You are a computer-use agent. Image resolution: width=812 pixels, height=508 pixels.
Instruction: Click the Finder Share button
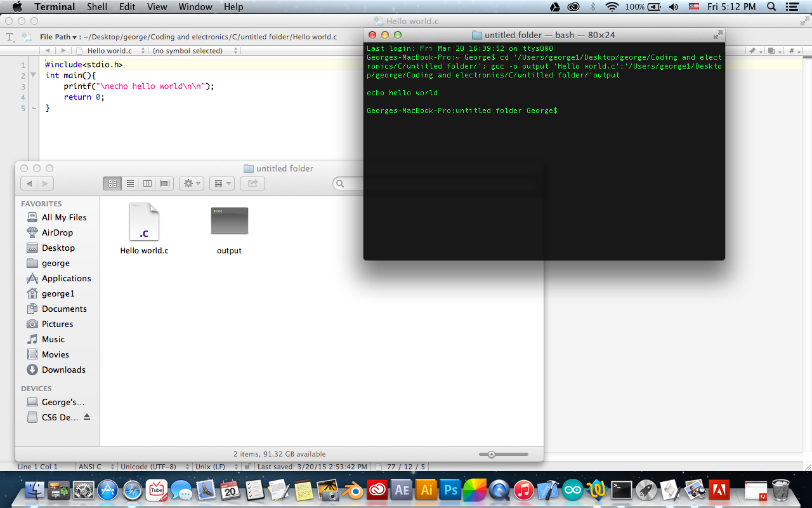point(252,184)
